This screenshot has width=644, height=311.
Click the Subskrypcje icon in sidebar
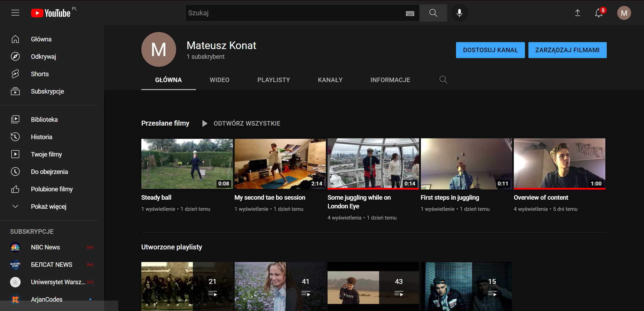click(15, 91)
